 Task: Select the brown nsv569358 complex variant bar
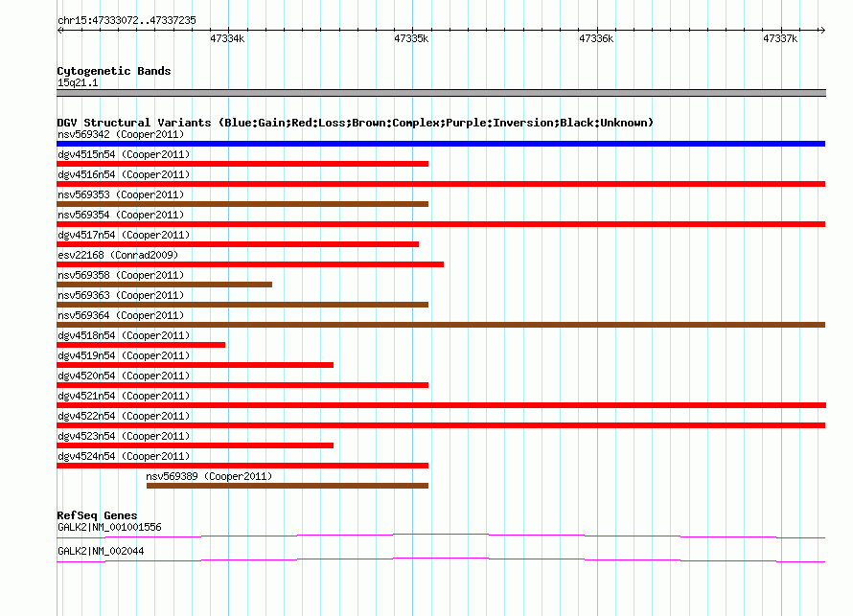pos(164,285)
